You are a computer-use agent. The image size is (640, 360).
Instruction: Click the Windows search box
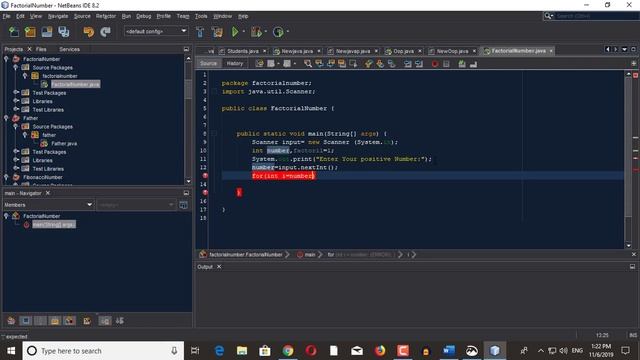click(x=103, y=351)
